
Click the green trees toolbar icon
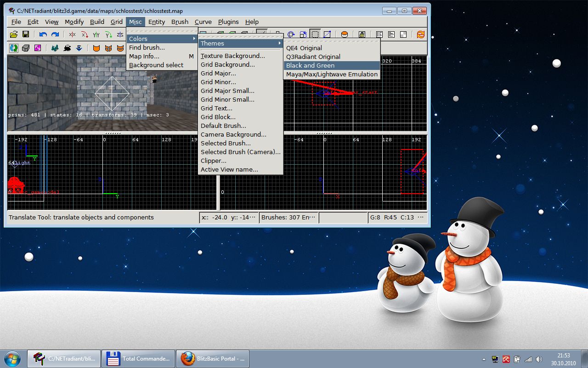(55, 48)
